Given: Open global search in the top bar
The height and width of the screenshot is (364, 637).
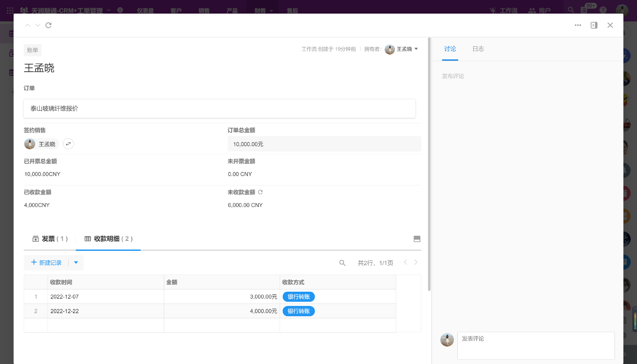Looking at the screenshot, I should click(571, 10).
